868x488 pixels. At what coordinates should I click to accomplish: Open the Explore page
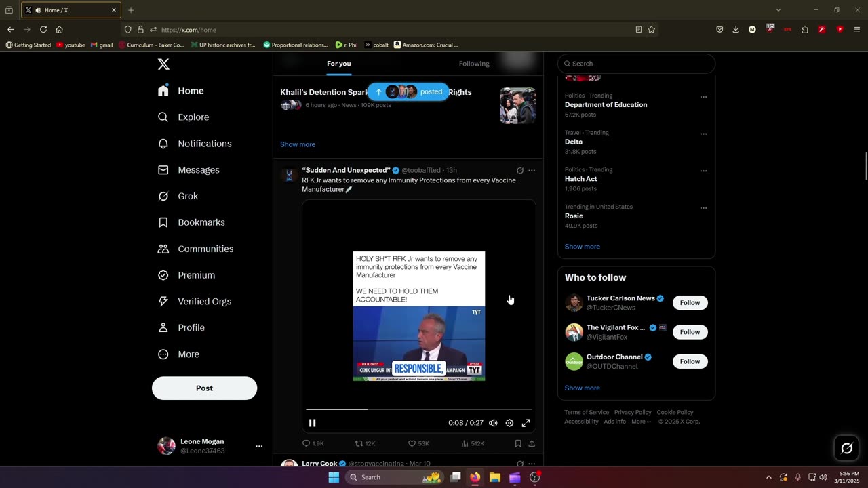184,117
